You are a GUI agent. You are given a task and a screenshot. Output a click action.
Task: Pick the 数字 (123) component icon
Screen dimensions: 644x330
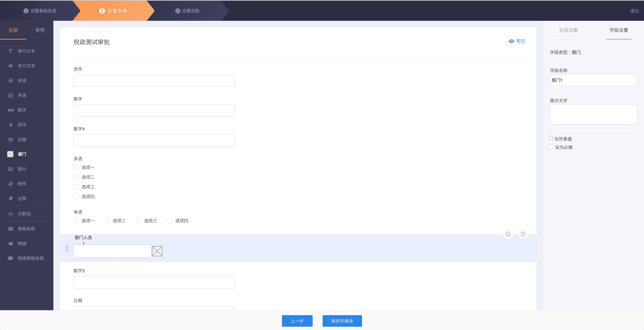coord(11,110)
